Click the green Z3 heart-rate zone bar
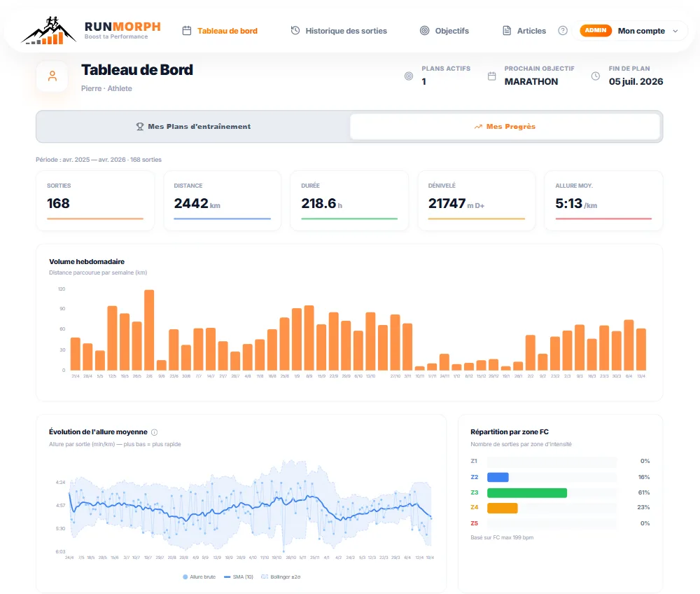This screenshot has height=594, width=700. (x=526, y=492)
